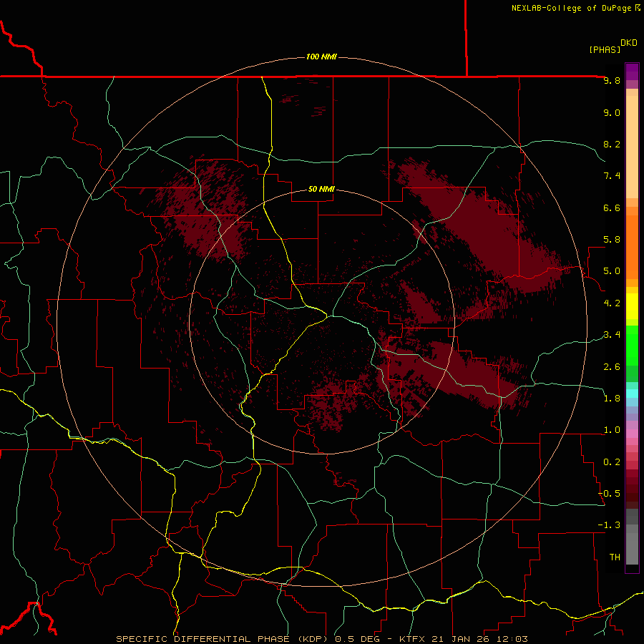Click the 5.8 value on the color scale

coord(612,240)
